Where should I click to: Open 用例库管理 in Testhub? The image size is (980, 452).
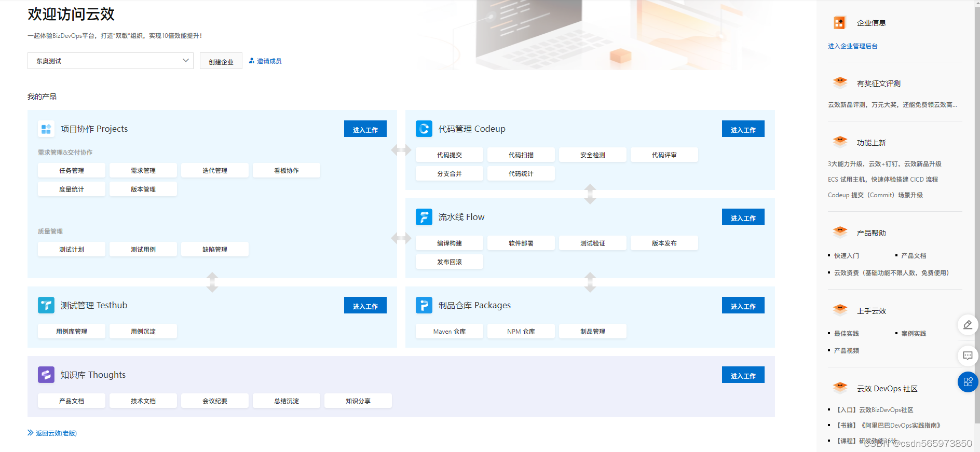coord(72,331)
